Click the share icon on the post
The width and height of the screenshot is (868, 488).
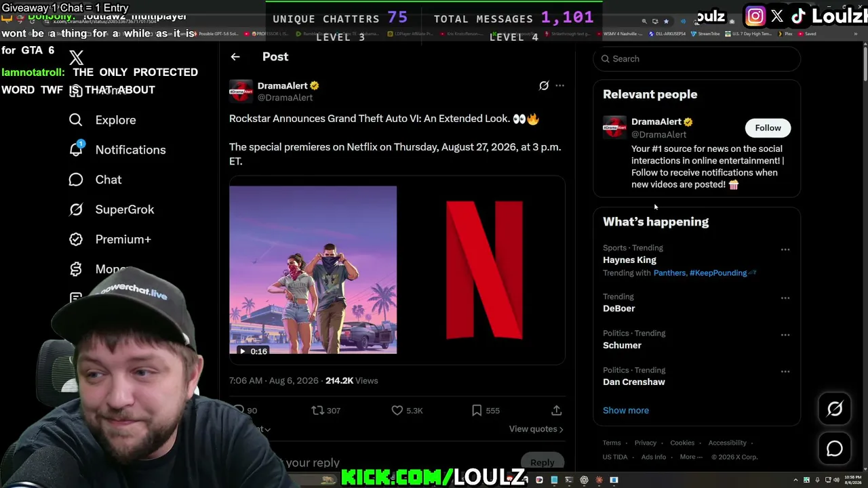[556, 410]
